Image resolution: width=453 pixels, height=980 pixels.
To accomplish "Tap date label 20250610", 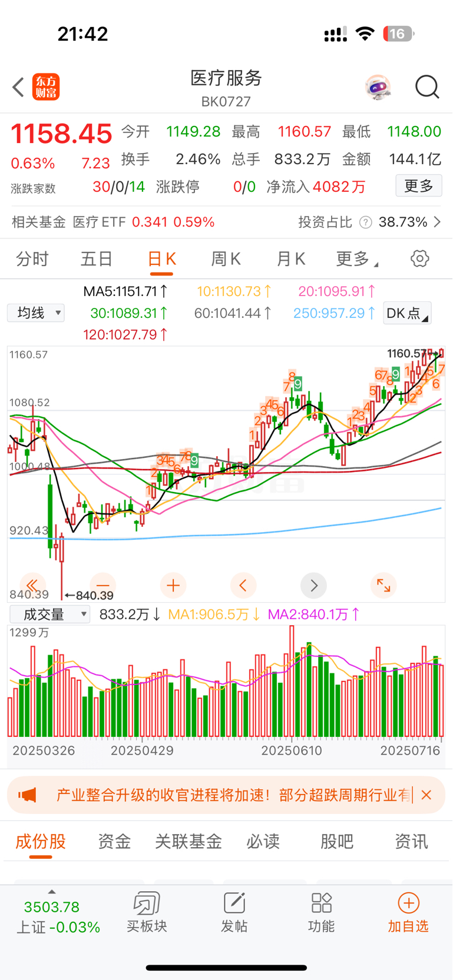I will tap(292, 750).
